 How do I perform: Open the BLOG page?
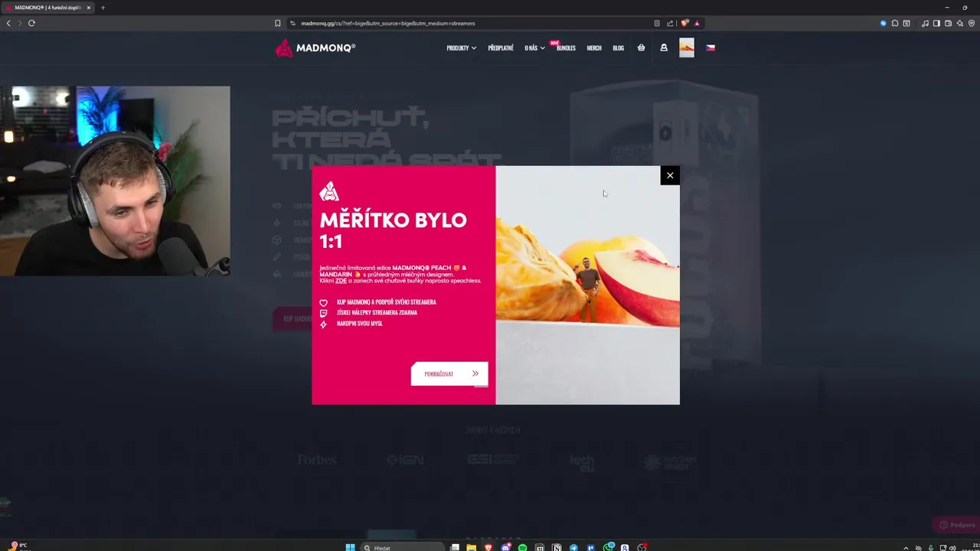point(619,48)
